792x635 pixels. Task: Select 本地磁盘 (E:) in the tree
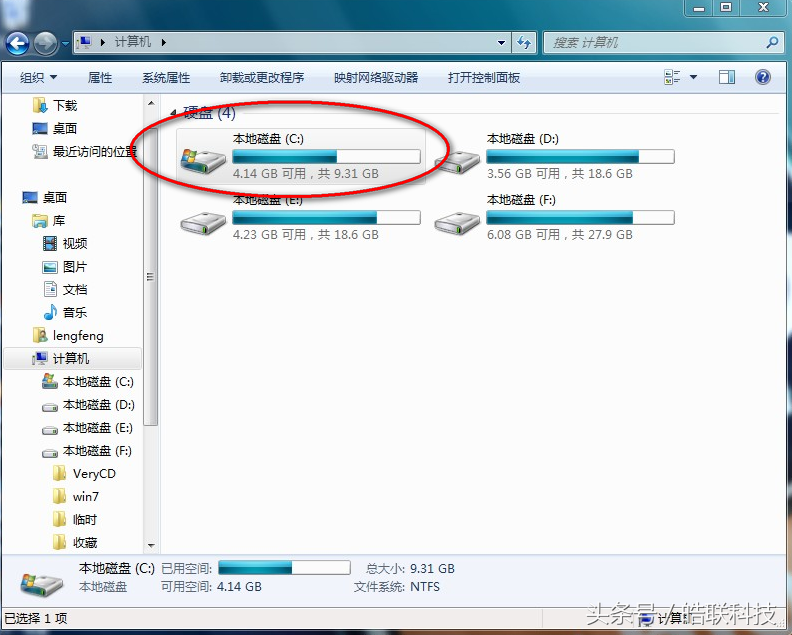pyautogui.click(x=87, y=428)
